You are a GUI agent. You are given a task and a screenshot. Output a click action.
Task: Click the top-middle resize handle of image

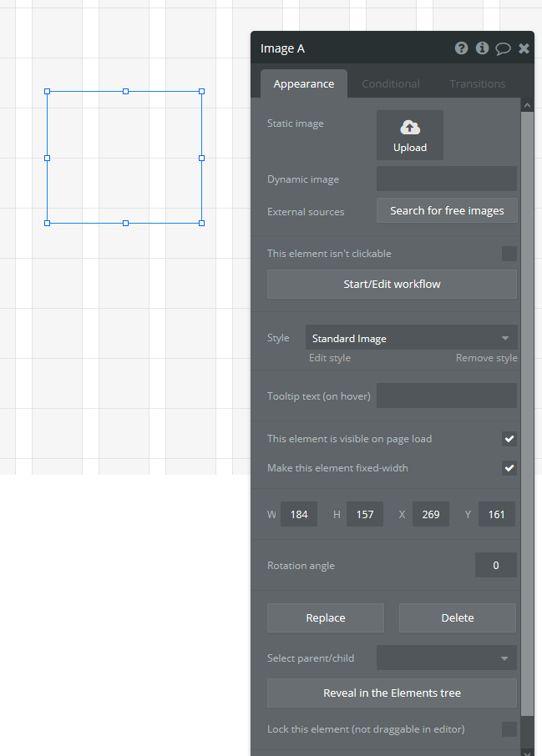click(x=125, y=91)
